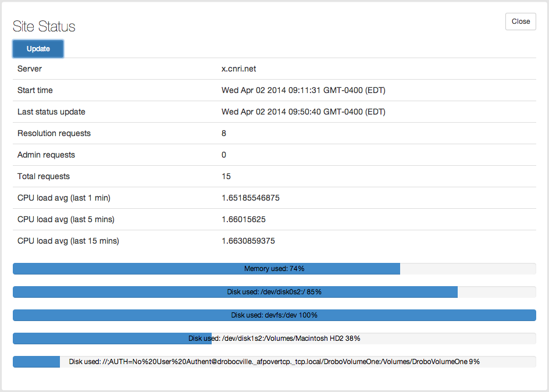Select the Start time label
Image resolution: width=549 pixels, height=392 pixels.
coord(35,90)
